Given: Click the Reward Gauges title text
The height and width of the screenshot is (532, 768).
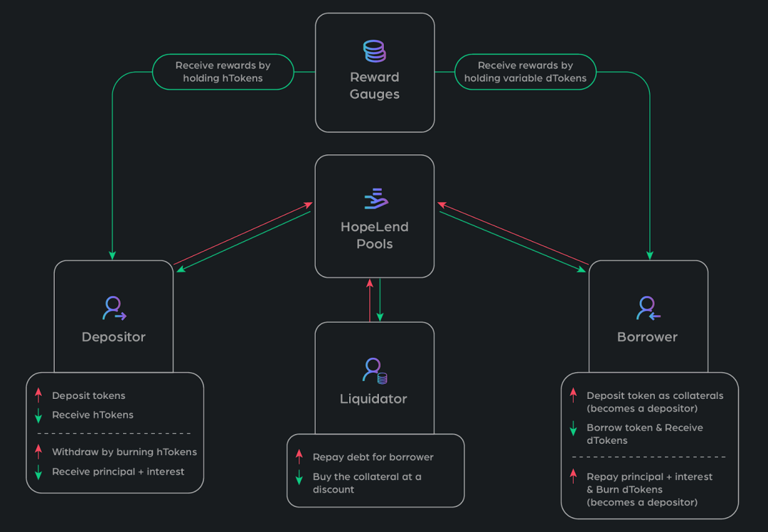Looking at the screenshot, I should pos(375,85).
